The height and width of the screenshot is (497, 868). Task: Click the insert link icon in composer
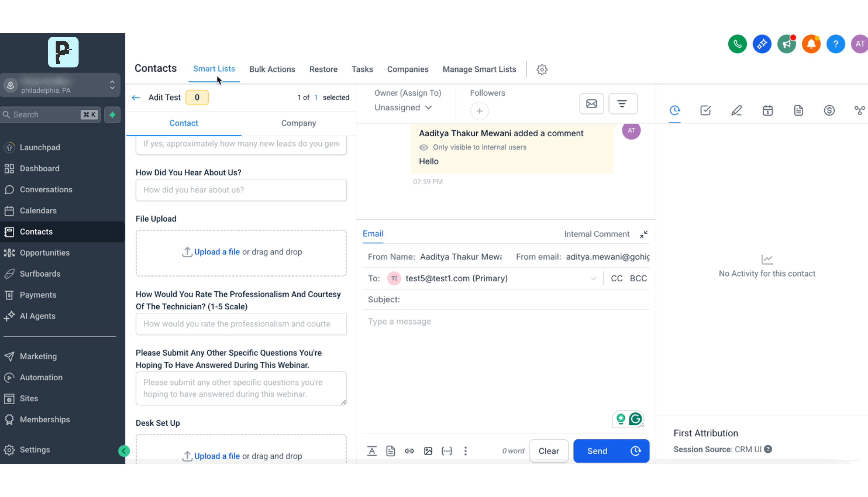[x=409, y=451]
